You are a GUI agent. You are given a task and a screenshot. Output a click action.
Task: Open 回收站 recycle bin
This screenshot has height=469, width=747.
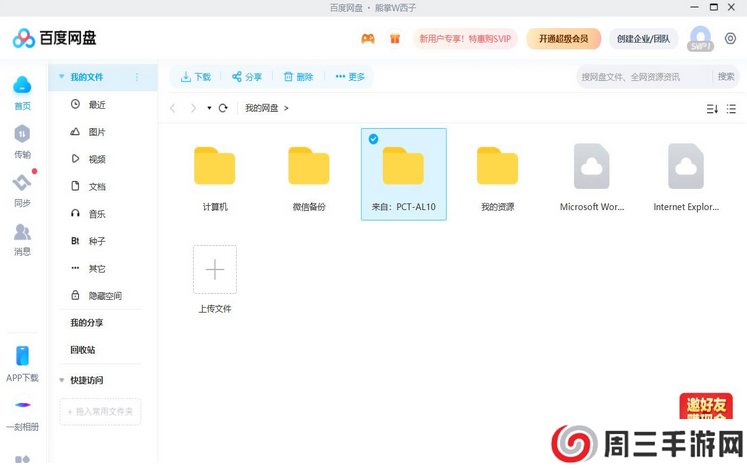point(83,350)
